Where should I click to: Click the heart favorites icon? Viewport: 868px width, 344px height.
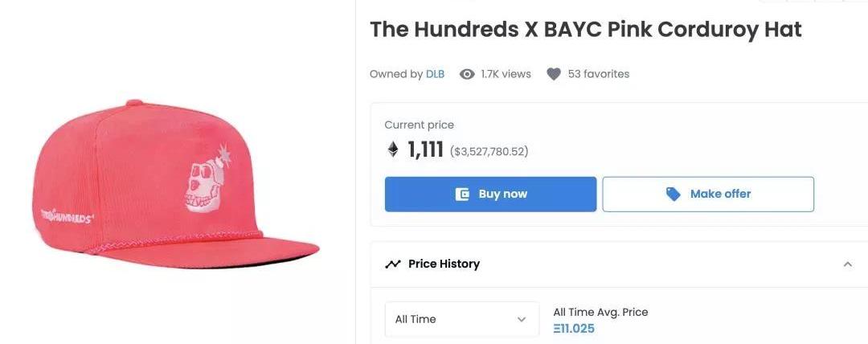(553, 74)
